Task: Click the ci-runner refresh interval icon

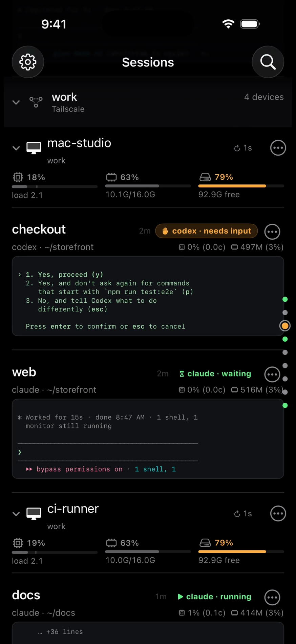Action: click(x=237, y=514)
